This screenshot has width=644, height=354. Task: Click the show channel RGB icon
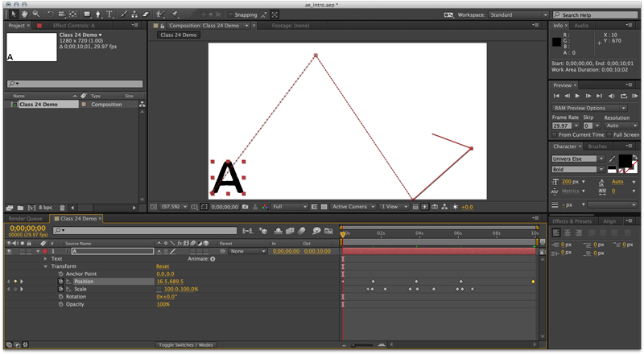point(265,207)
